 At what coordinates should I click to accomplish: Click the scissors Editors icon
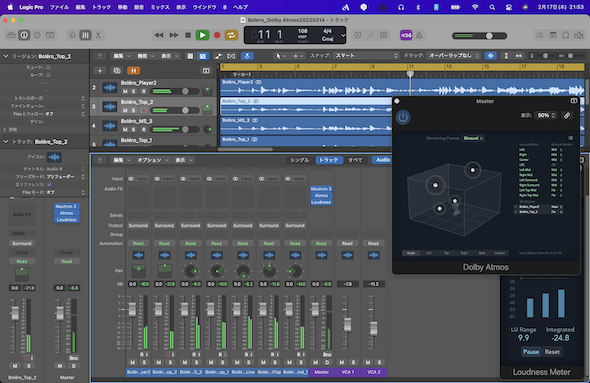point(98,35)
